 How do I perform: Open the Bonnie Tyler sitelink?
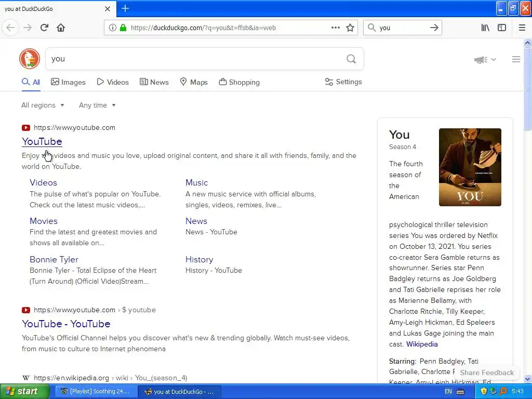54,259
